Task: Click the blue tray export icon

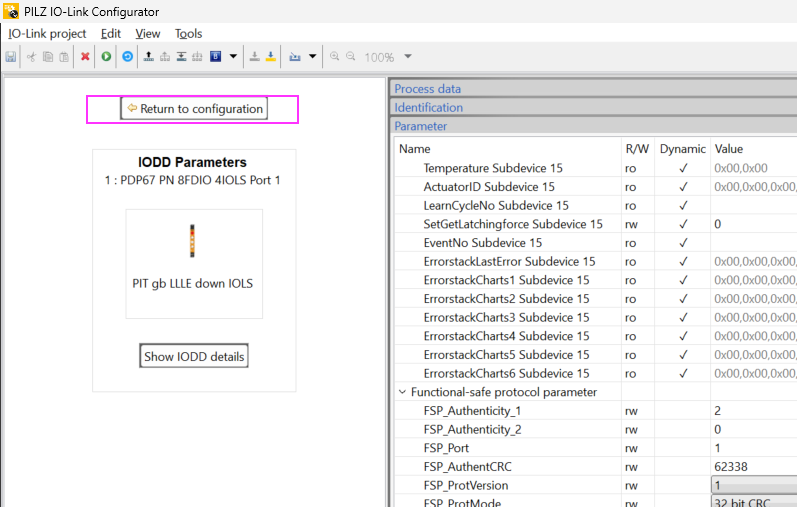Action: coord(295,56)
